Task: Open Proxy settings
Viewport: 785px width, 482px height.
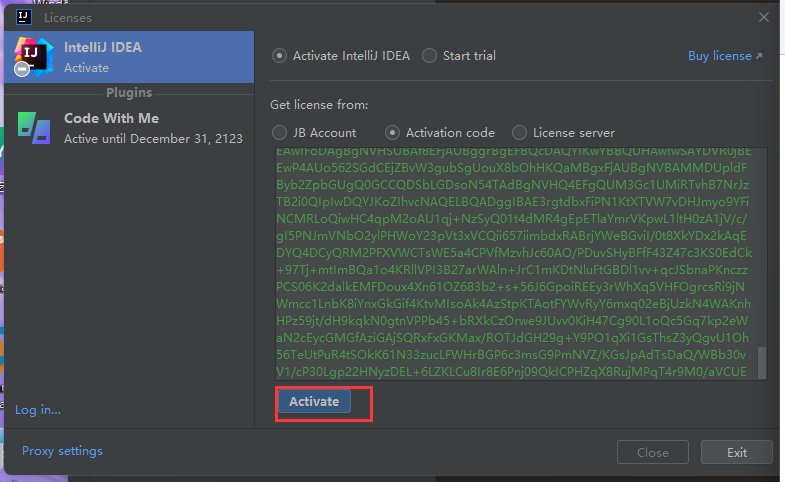Action: tap(62, 451)
